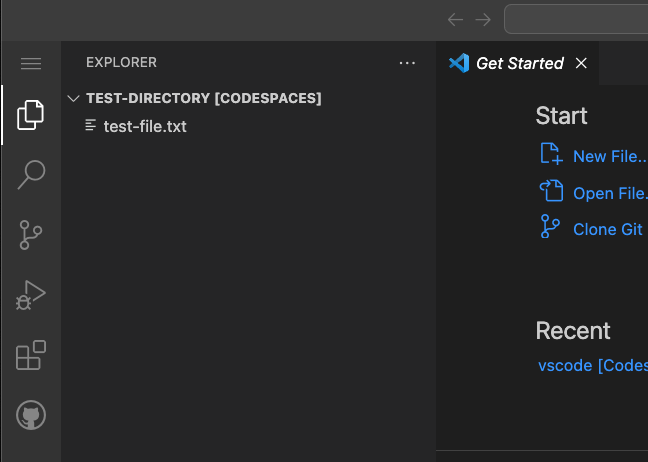Open the hamburger application menu
The width and height of the screenshot is (648, 462).
pos(31,63)
